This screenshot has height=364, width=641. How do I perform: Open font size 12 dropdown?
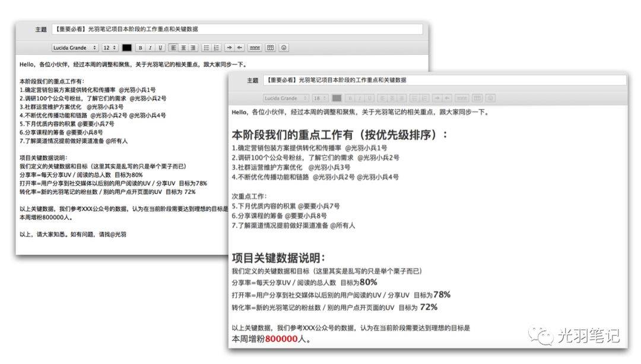[110, 47]
